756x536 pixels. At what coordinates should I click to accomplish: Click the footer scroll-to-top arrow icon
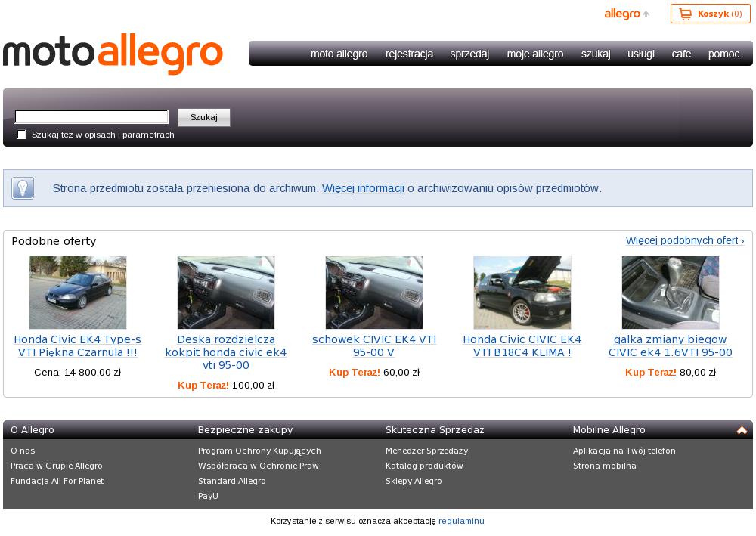pyautogui.click(x=742, y=430)
